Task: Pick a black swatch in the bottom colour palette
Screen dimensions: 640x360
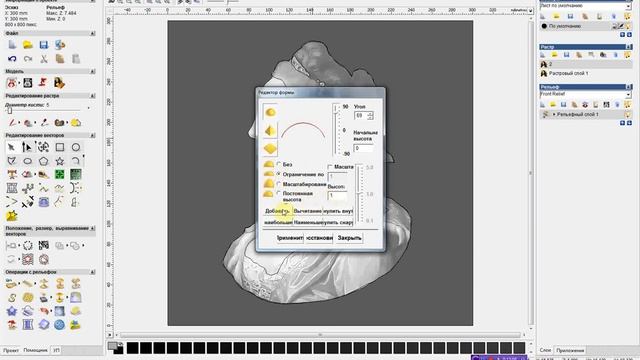Action: click(132, 348)
